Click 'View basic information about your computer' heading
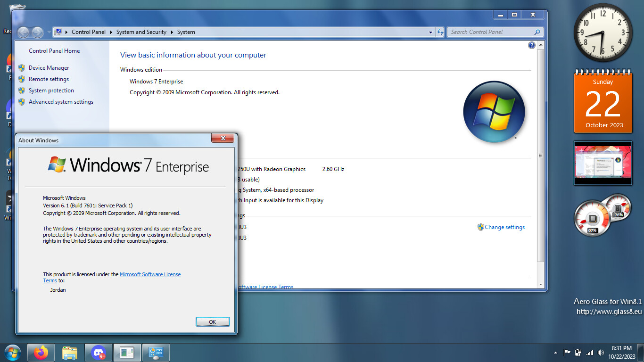 tap(193, 55)
